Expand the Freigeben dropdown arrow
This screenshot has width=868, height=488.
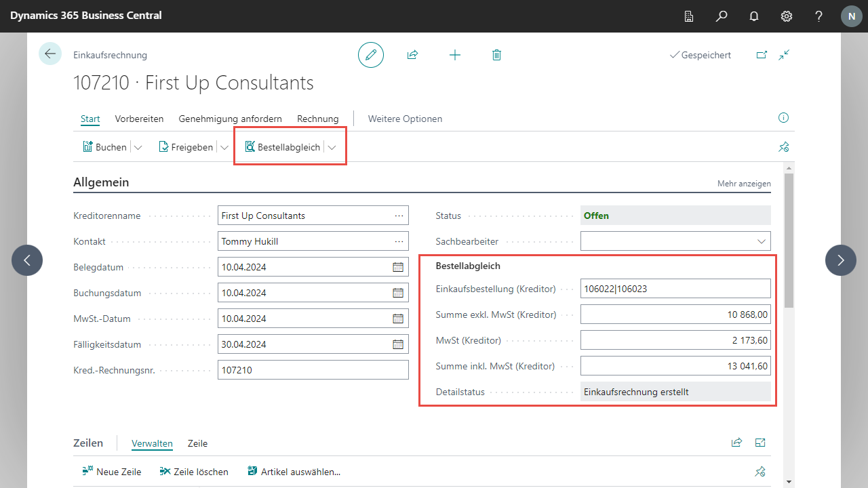224,147
